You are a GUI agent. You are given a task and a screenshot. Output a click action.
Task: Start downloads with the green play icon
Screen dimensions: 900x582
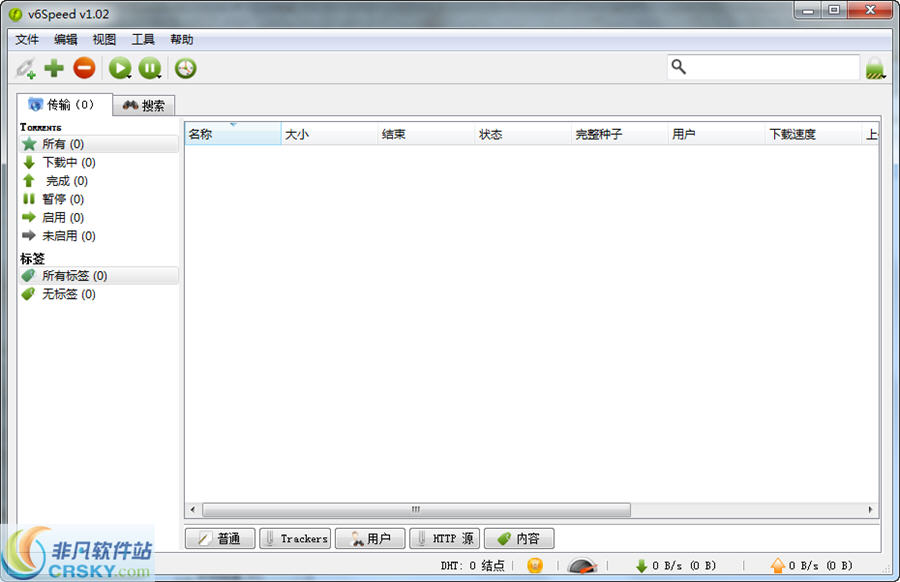[x=117, y=67]
